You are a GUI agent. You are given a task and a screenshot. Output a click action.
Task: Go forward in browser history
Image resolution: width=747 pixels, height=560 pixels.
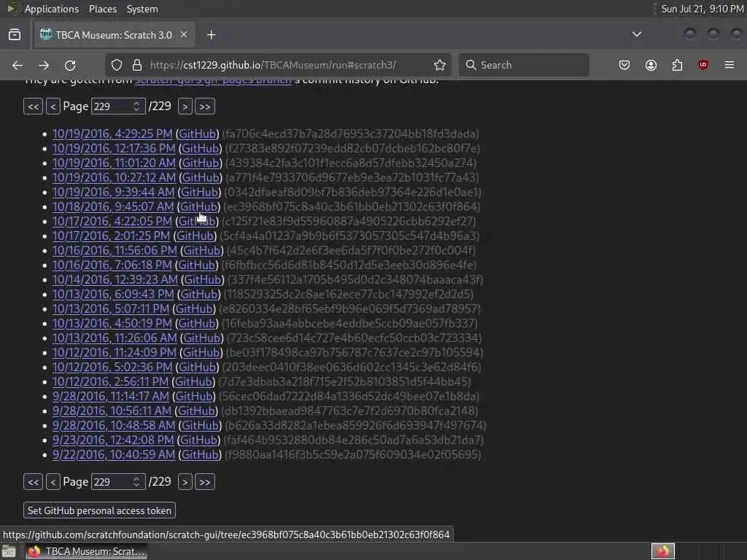click(44, 65)
